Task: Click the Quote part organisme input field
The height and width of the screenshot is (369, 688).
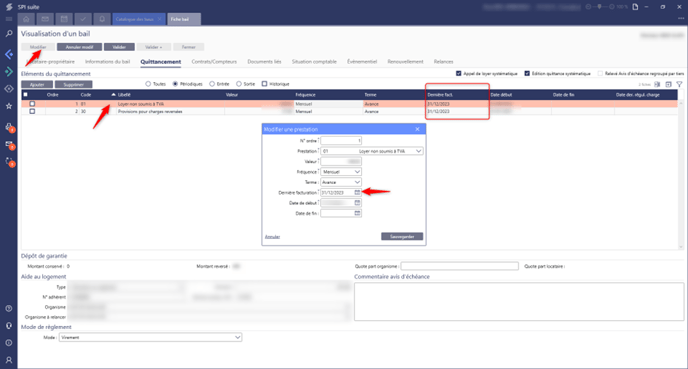Action: pyautogui.click(x=459, y=266)
